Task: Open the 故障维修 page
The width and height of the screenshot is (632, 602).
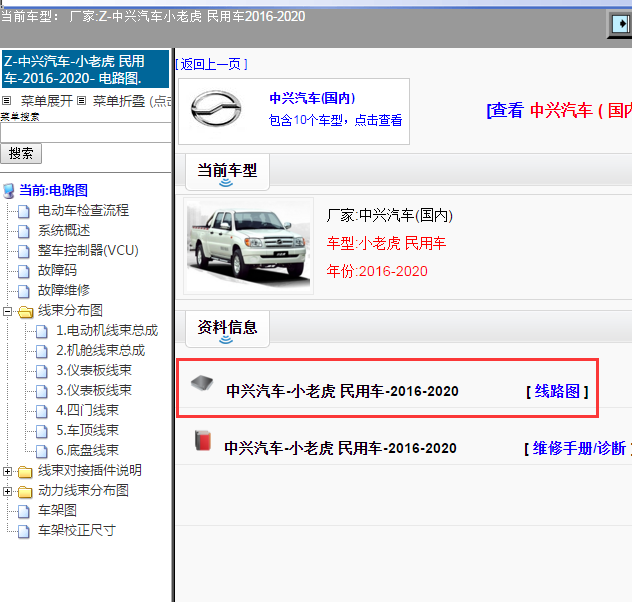Action: click(x=64, y=290)
